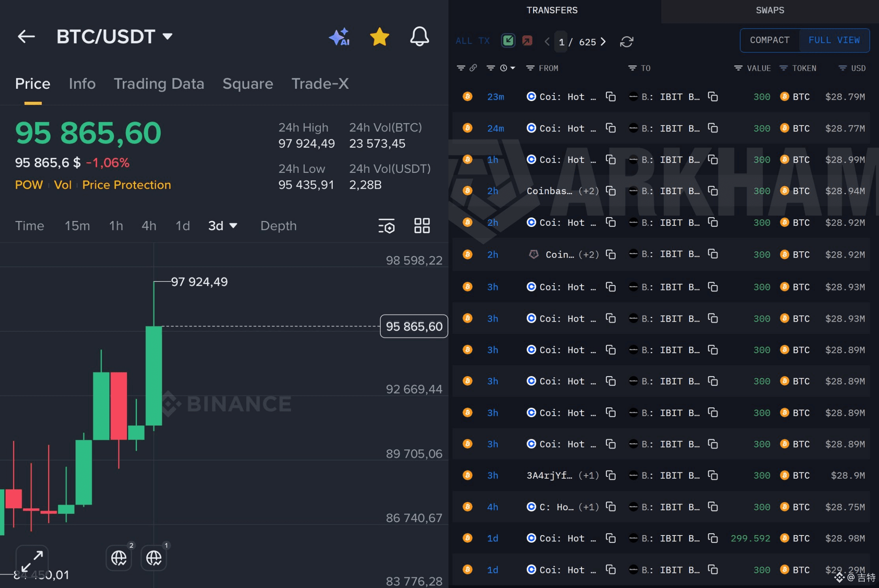Refresh the transfers list

point(626,41)
